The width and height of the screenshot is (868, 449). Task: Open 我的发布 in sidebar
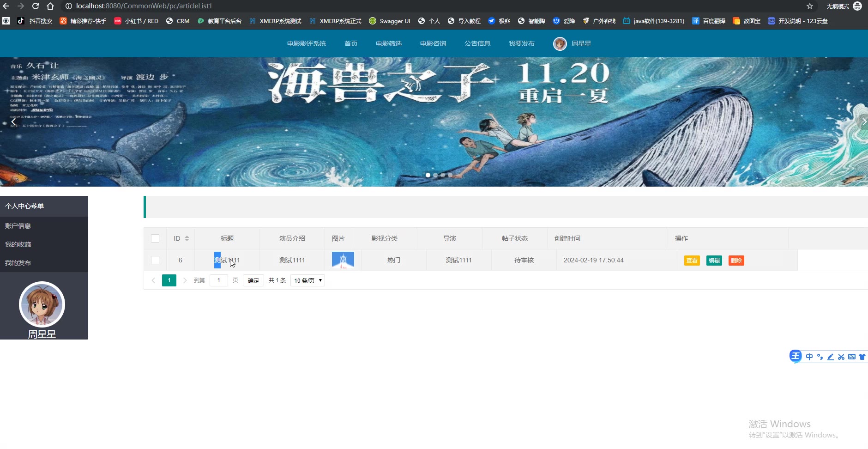tap(44, 263)
